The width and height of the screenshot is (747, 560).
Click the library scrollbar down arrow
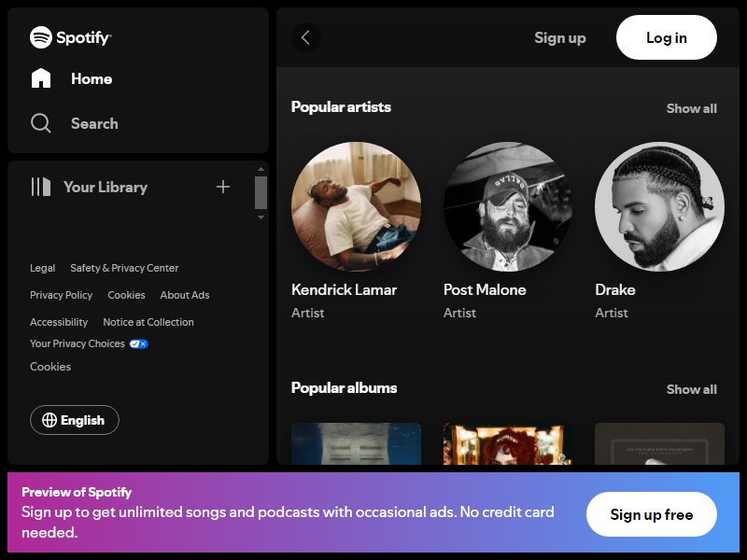coord(261,217)
